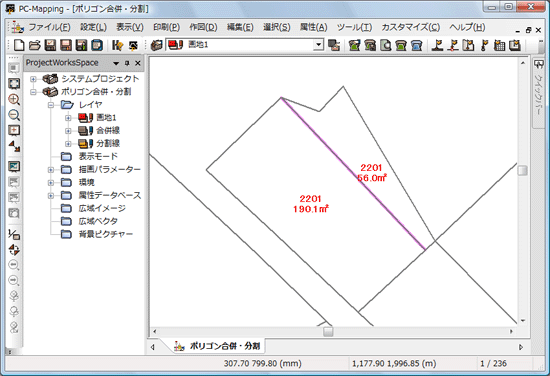Open the layer selection combo box arrow
The height and width of the screenshot is (376, 550).
pos(318,45)
